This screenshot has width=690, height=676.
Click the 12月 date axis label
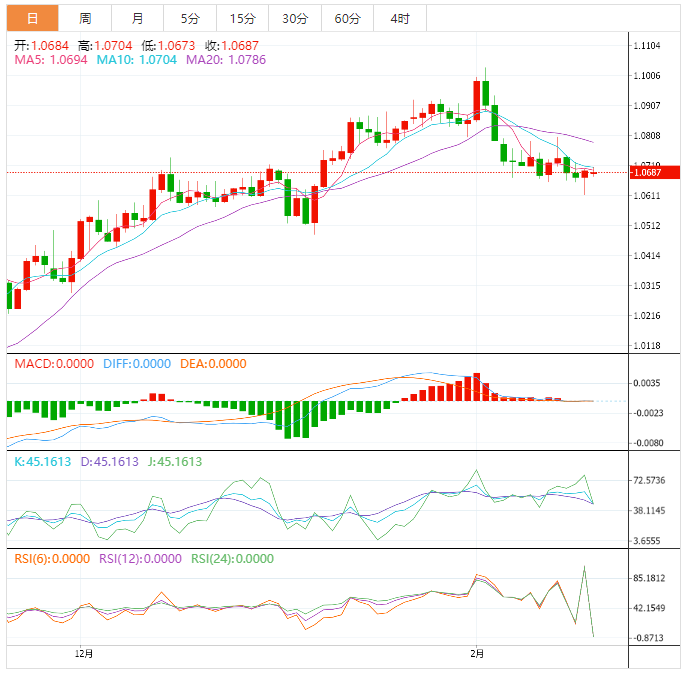(x=85, y=655)
